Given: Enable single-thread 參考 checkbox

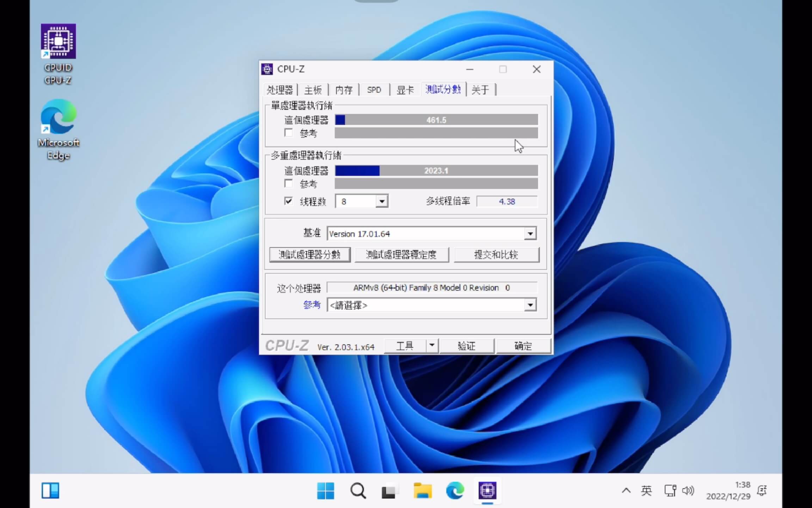Looking at the screenshot, I should click(x=288, y=133).
